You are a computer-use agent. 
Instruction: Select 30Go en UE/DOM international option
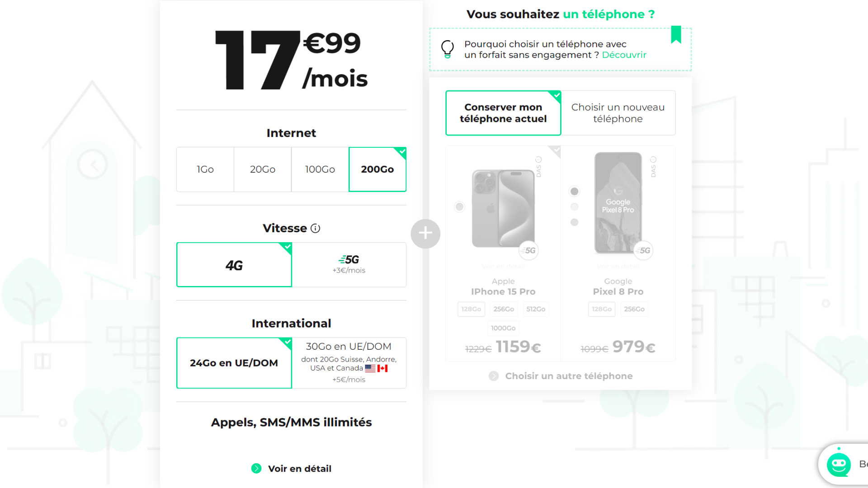pyautogui.click(x=349, y=363)
